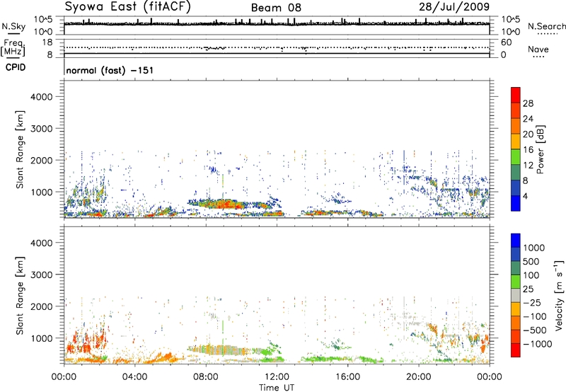566x392 pixels.
Task: Click the '1000' tick on the velocity panel axis
Action: [x=41, y=338]
